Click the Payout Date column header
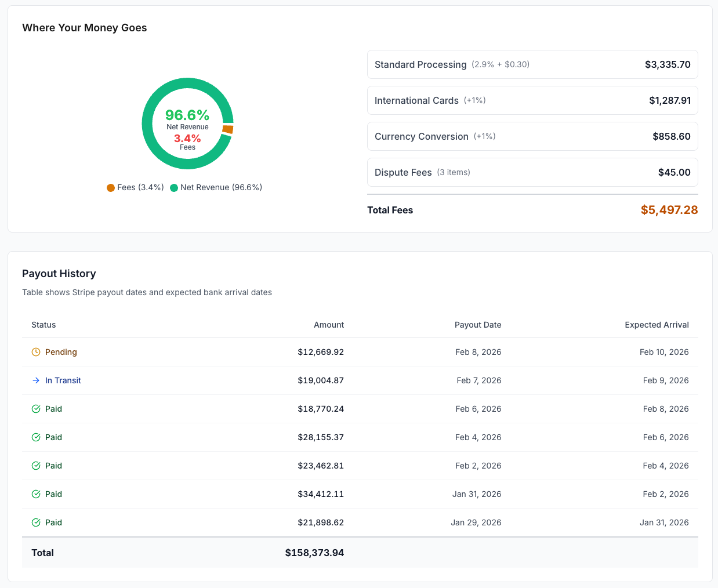 pyautogui.click(x=478, y=325)
